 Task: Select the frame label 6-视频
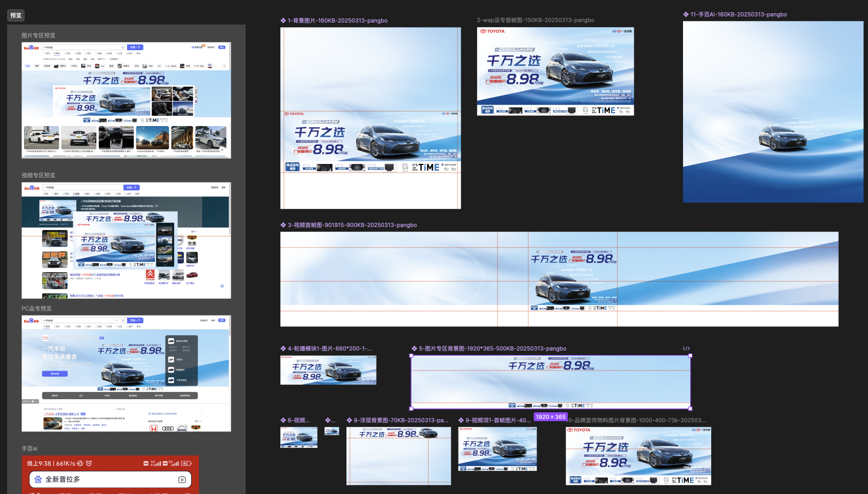[x=299, y=420]
